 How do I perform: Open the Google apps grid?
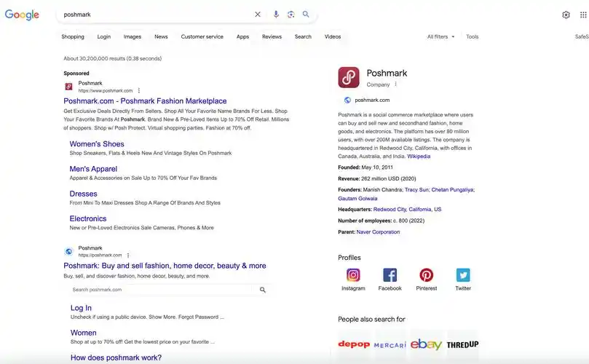pos(583,15)
